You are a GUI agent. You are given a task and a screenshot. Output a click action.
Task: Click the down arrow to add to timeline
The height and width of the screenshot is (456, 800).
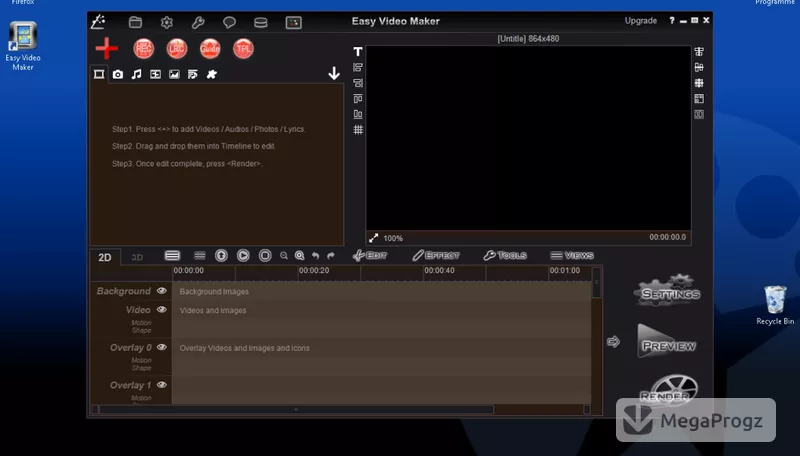334,73
